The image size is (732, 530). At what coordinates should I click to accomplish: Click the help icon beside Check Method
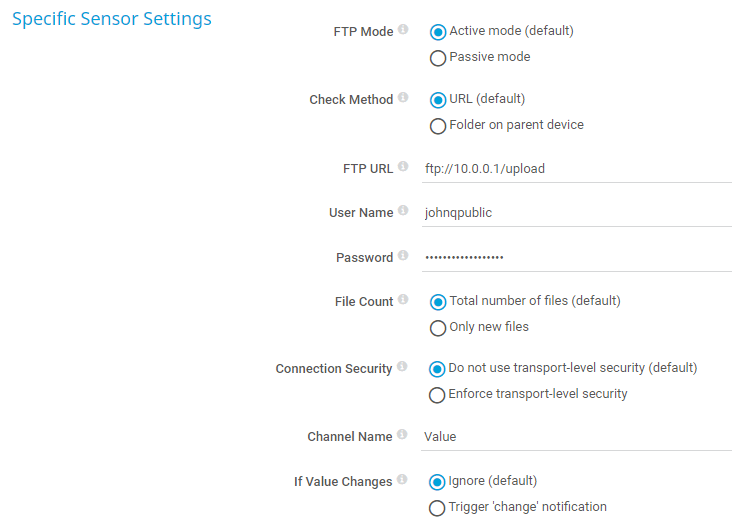click(403, 98)
